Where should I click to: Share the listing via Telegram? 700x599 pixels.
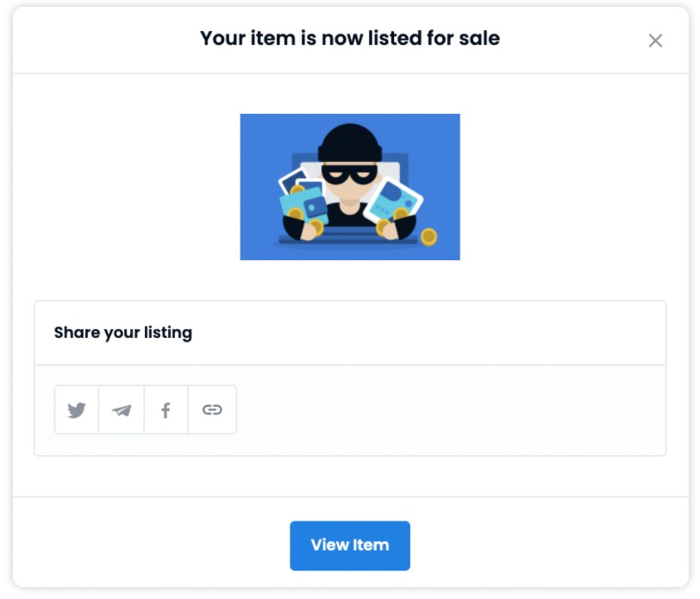(x=122, y=409)
